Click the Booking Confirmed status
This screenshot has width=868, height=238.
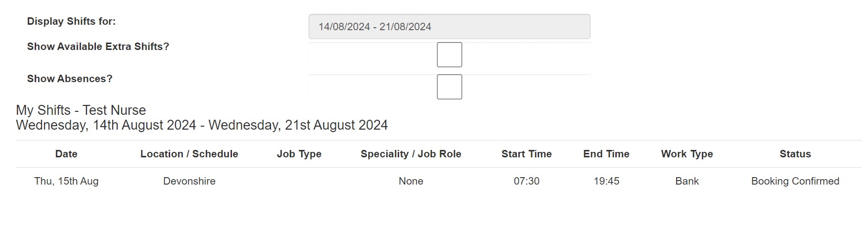click(x=795, y=181)
